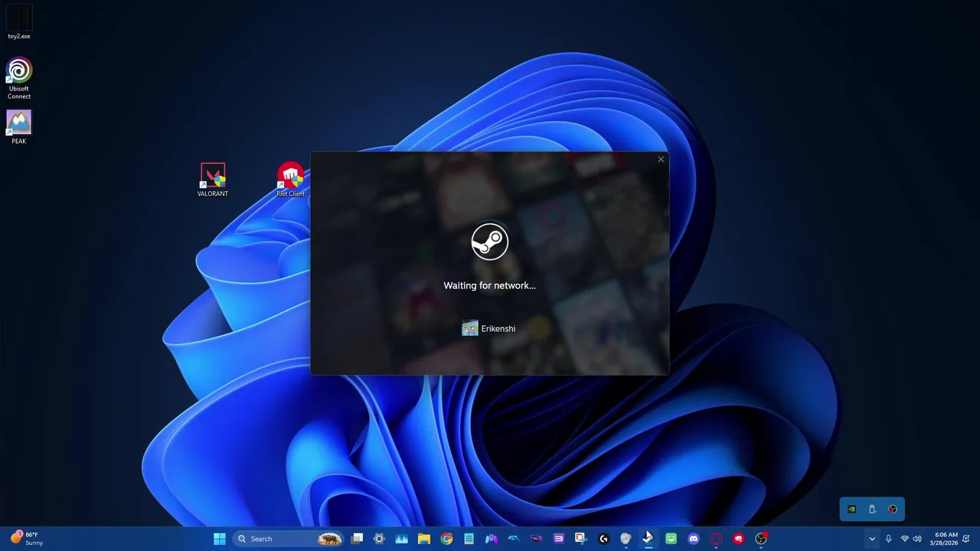The width and height of the screenshot is (980, 551).
Task: Collapse the hidden icons tray chevron
Action: [871, 539]
